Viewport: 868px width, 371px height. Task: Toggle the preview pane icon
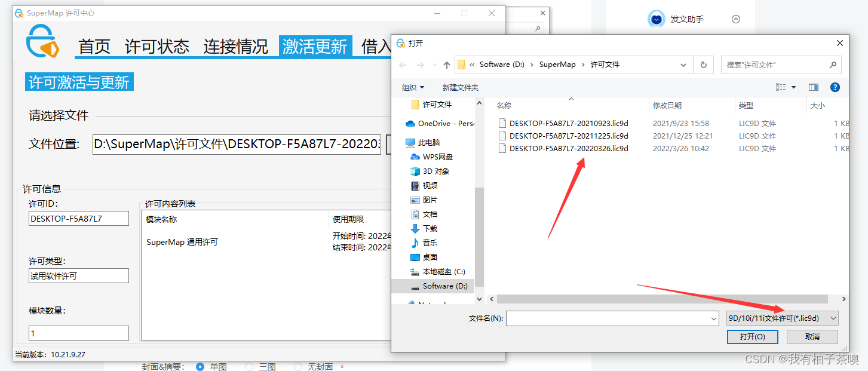[x=814, y=87]
